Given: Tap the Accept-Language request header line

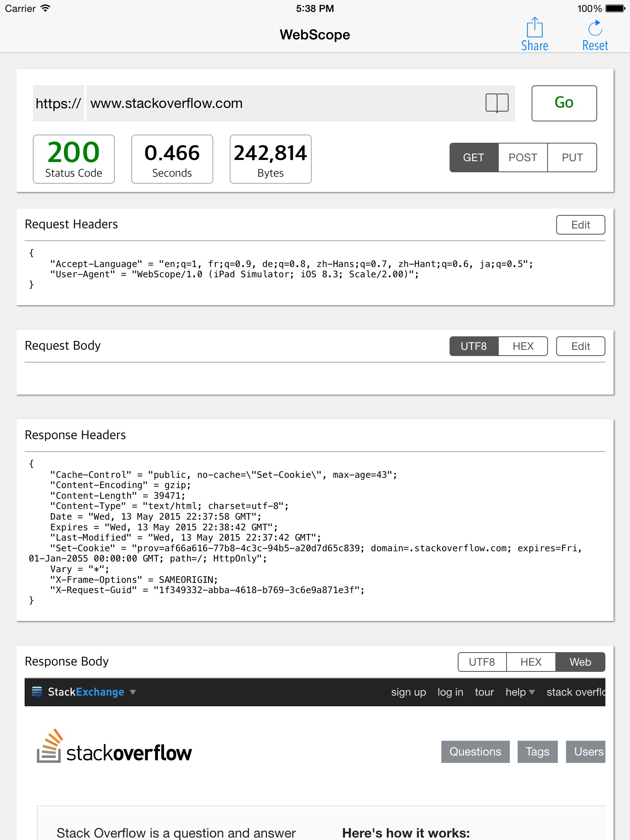Looking at the screenshot, I should 292,264.
